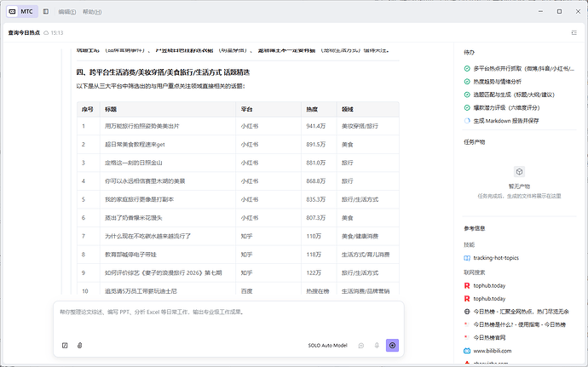The image size is (588, 367).
Task: Toggle the right side panel icon
Action: tap(574, 33)
